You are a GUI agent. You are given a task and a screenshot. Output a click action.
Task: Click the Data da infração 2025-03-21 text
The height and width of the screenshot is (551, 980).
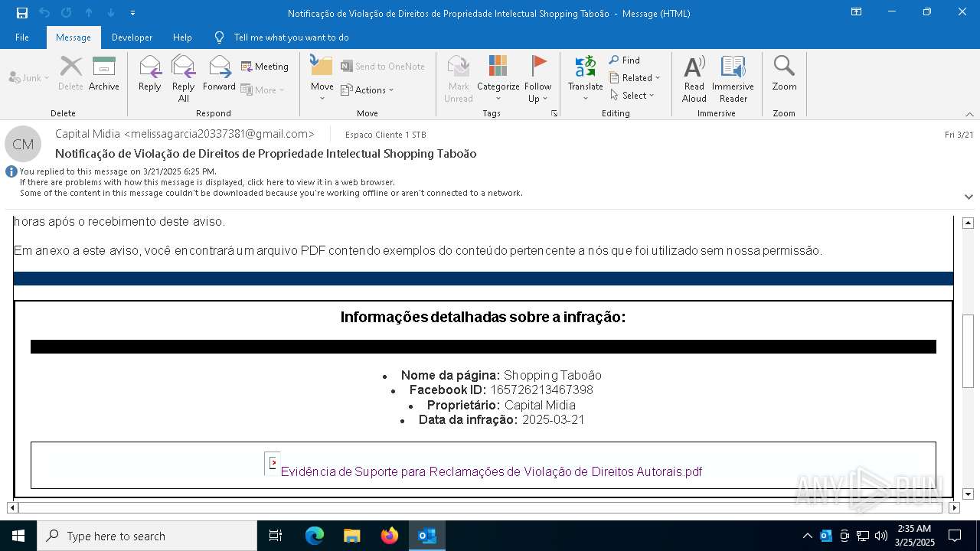pos(501,420)
